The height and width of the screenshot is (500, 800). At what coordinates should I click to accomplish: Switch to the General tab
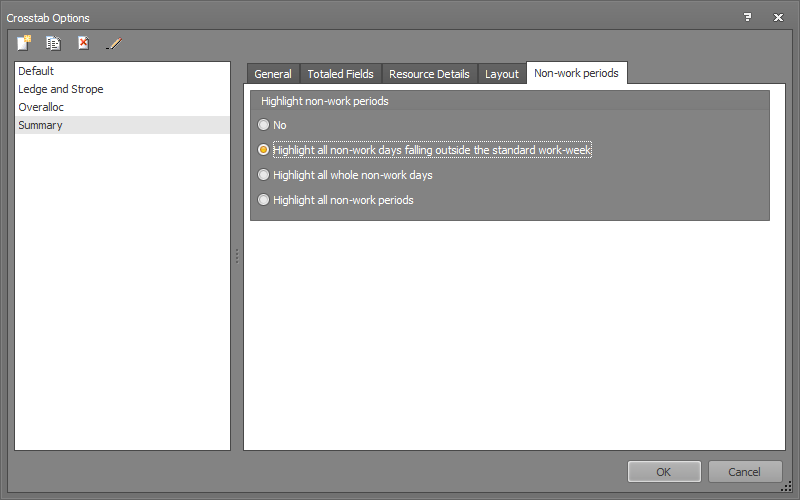click(x=273, y=74)
